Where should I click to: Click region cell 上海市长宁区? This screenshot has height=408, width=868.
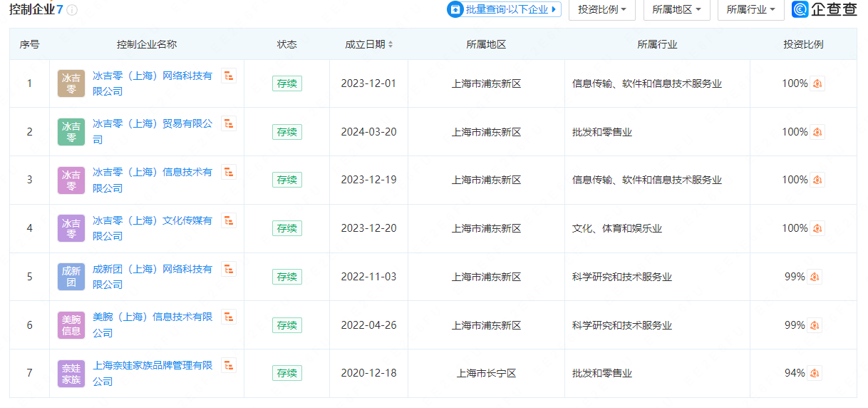click(486, 373)
